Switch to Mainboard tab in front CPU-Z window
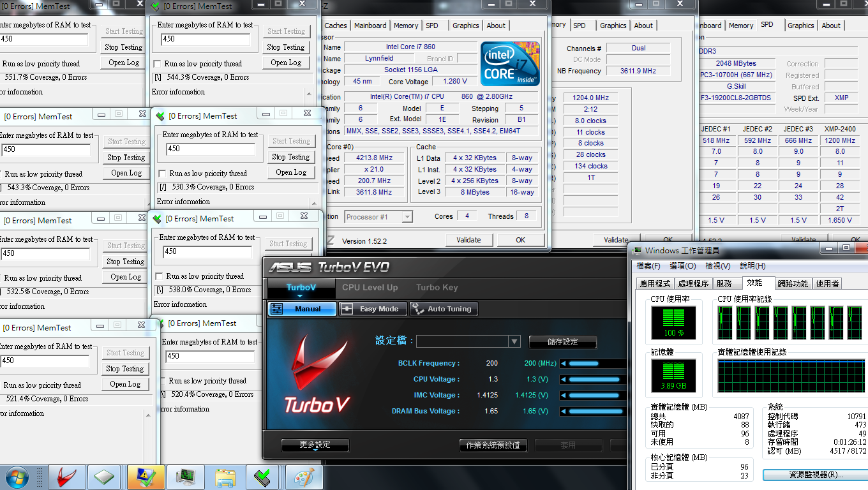This screenshot has width=868, height=490. click(x=370, y=26)
